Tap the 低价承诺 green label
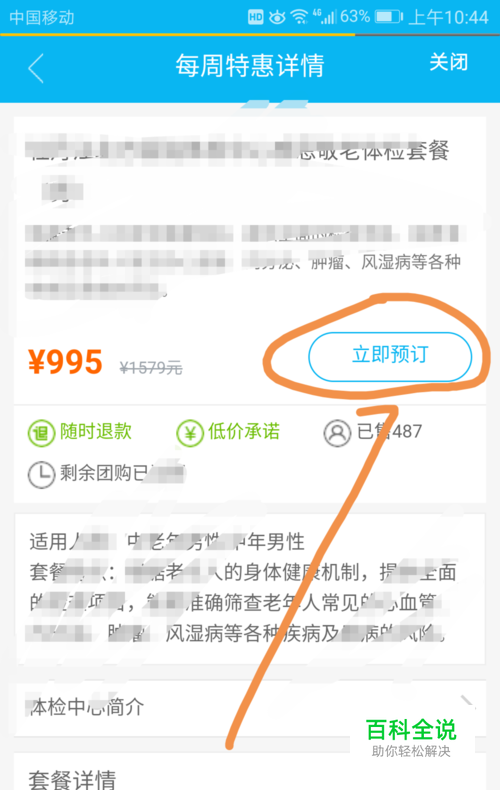This screenshot has width=500, height=790. (x=244, y=431)
